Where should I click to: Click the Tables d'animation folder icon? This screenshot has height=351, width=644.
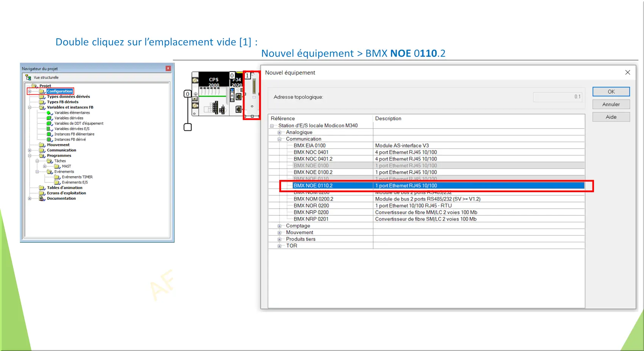42,188
